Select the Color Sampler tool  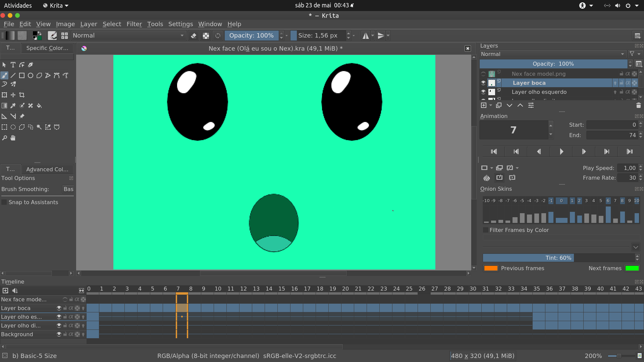coord(13,106)
